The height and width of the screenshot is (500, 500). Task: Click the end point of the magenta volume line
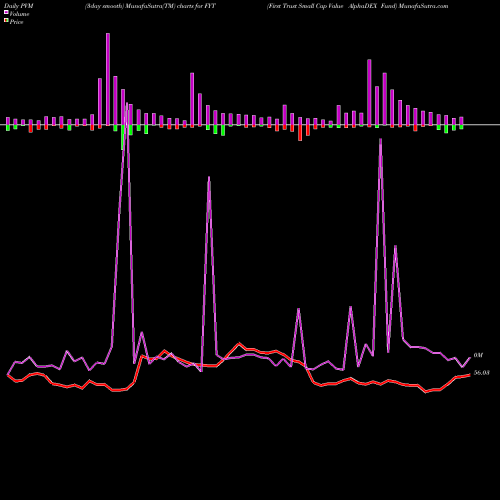470,358
